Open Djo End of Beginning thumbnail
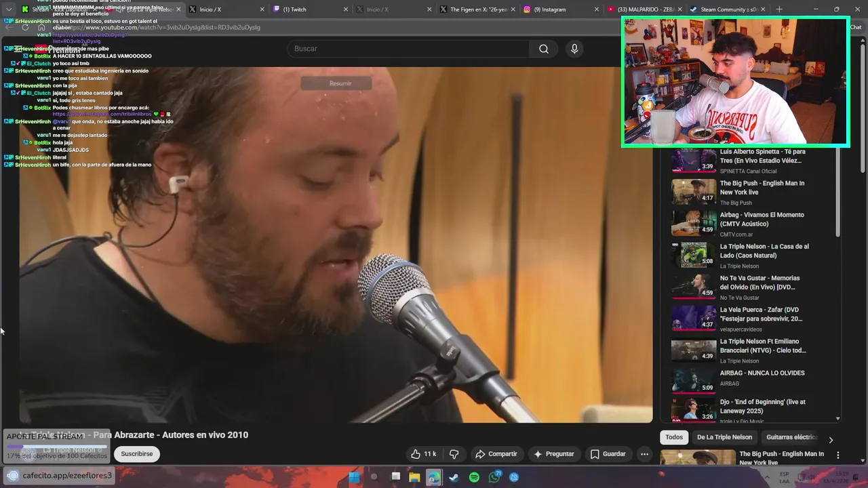Image resolution: width=868 pixels, height=488 pixels. 694,410
